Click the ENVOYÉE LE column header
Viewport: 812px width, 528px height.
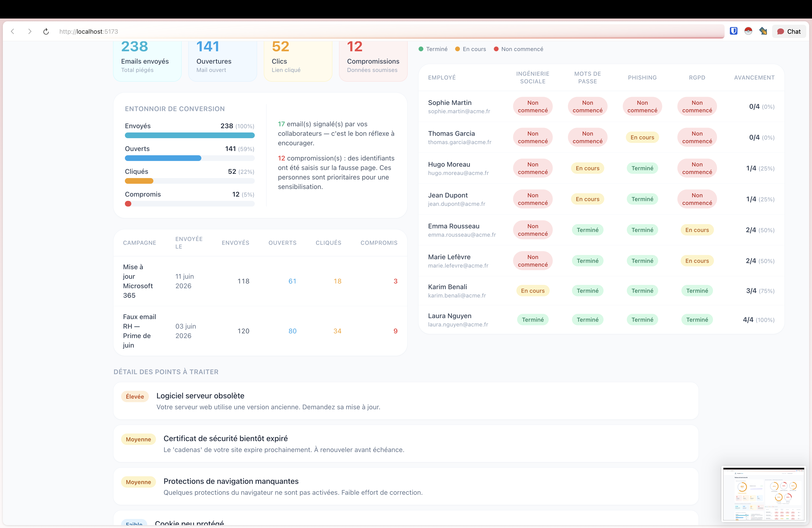click(x=189, y=243)
